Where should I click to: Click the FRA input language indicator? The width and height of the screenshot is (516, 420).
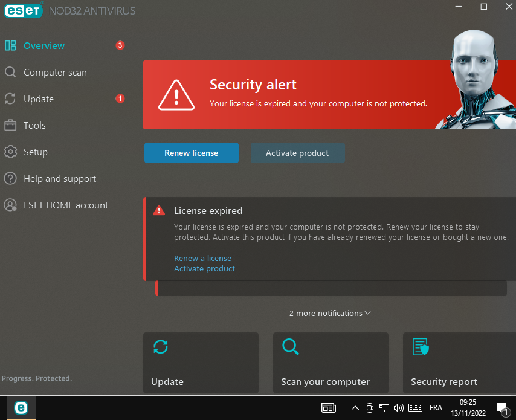(x=436, y=408)
